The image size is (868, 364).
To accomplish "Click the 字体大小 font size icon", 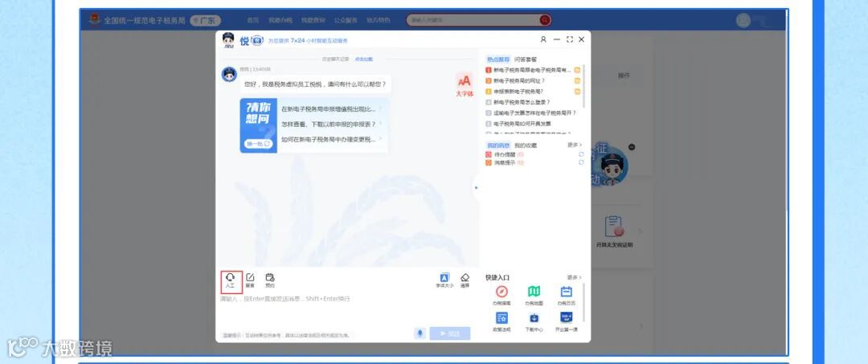I will point(444,281).
